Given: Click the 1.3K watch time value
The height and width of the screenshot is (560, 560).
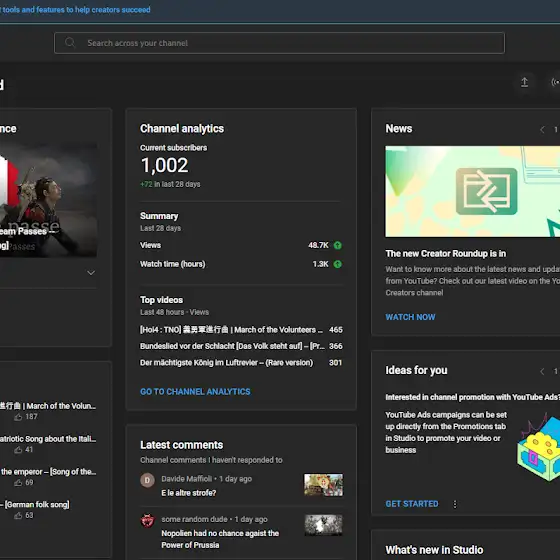Looking at the screenshot, I should point(320,264).
